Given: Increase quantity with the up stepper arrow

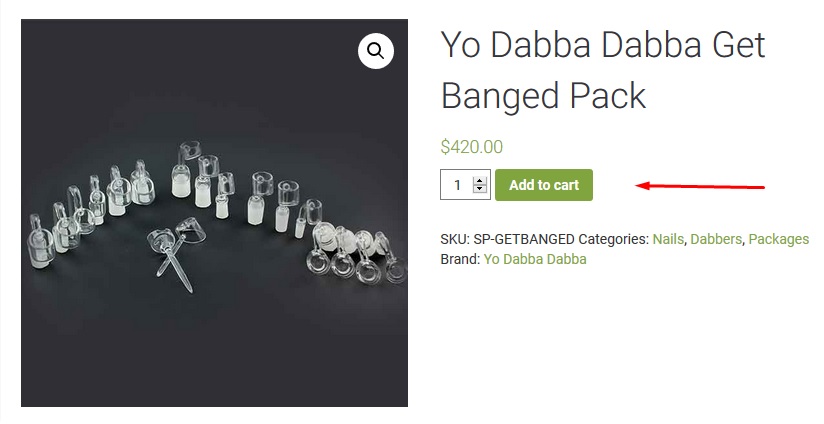Looking at the screenshot, I should pyautogui.click(x=479, y=181).
